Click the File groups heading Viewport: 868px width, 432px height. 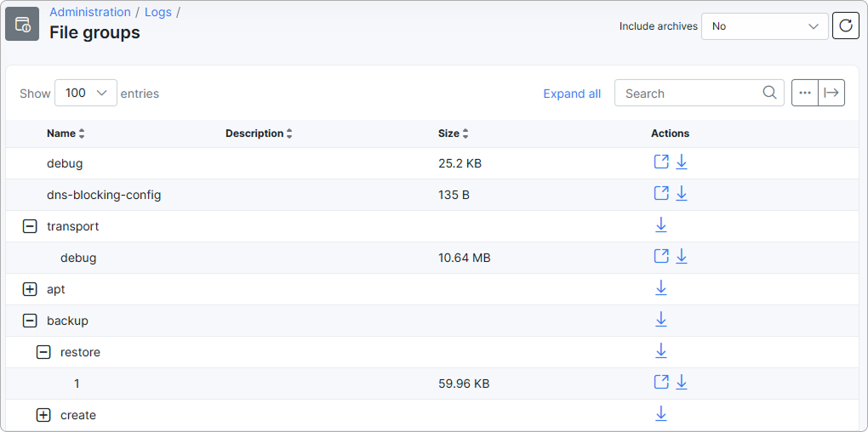[x=94, y=32]
